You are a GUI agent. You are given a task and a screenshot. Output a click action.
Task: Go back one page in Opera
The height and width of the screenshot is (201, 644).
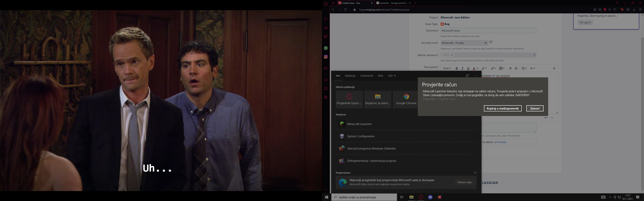click(333, 10)
